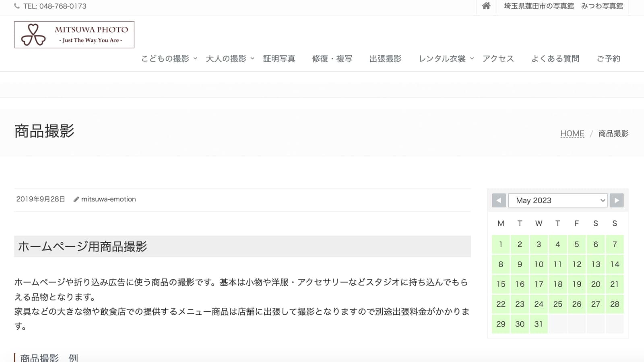Expand the こどもの撮影 submenu
644x362 pixels.
195,59
